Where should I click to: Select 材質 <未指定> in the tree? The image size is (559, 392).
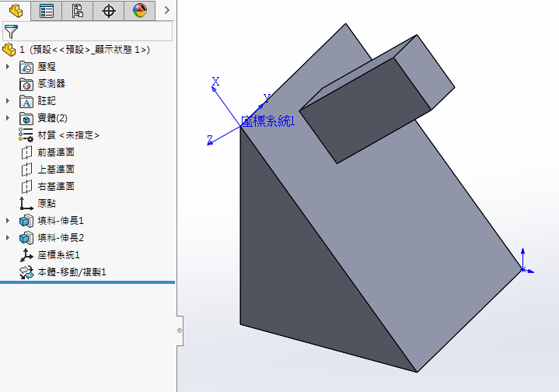68,135
